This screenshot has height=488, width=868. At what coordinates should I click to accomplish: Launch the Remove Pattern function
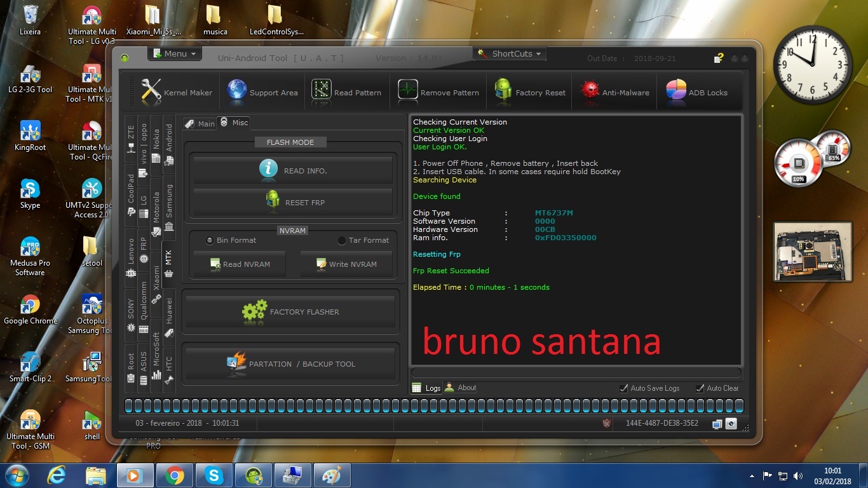pyautogui.click(x=438, y=92)
